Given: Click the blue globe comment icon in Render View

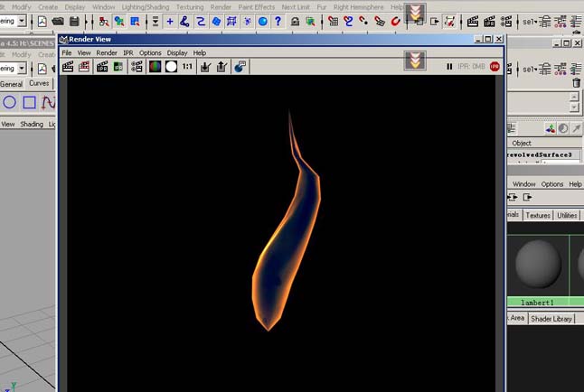Looking at the screenshot, I should (240, 67).
